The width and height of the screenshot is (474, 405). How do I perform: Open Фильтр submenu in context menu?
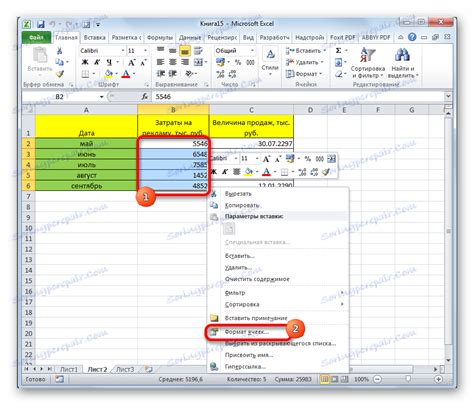tap(278, 293)
